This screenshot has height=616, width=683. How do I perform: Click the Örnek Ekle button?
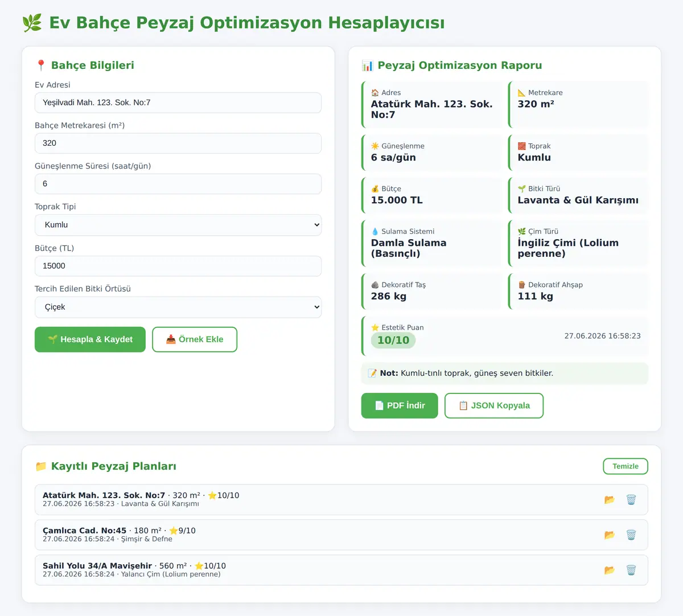point(195,339)
